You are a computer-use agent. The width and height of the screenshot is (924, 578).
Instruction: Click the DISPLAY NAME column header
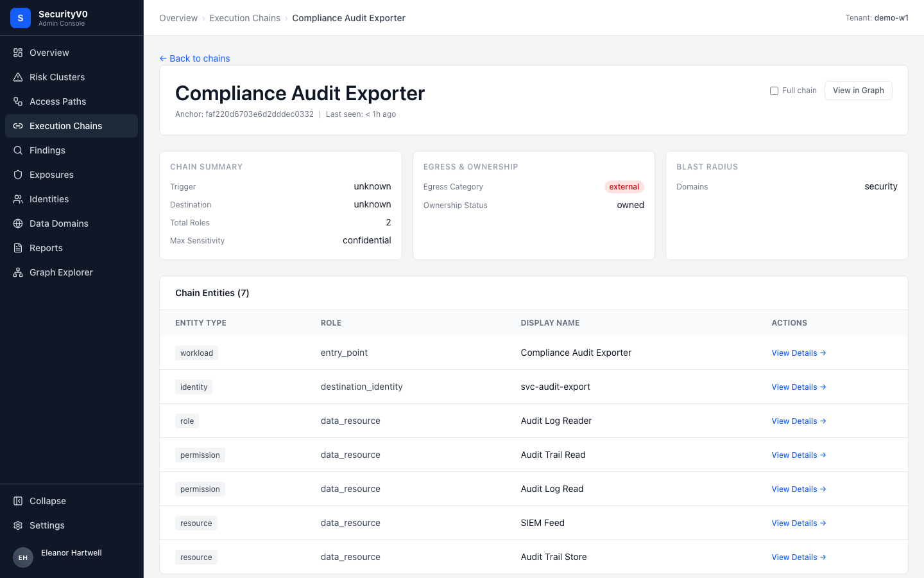[550, 323]
